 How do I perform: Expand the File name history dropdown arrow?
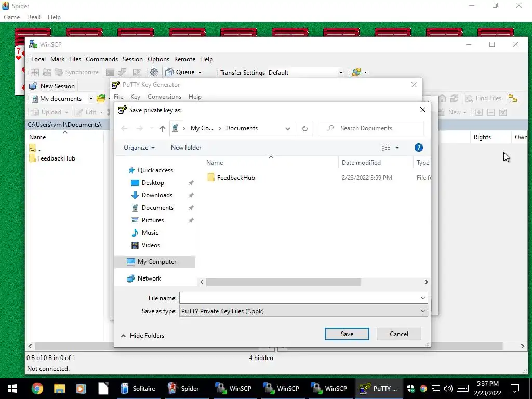pos(423,298)
